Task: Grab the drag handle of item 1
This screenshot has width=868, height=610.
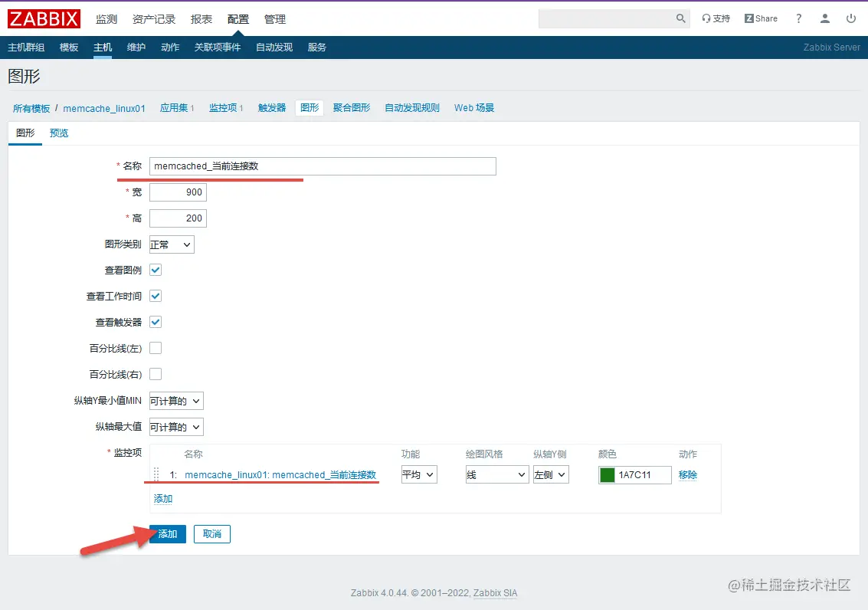Action: click(x=156, y=474)
